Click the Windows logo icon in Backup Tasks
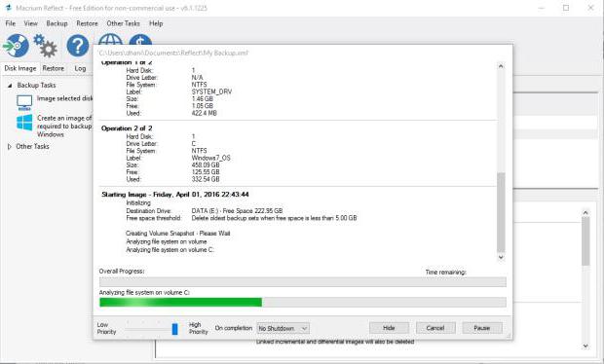 (24, 123)
